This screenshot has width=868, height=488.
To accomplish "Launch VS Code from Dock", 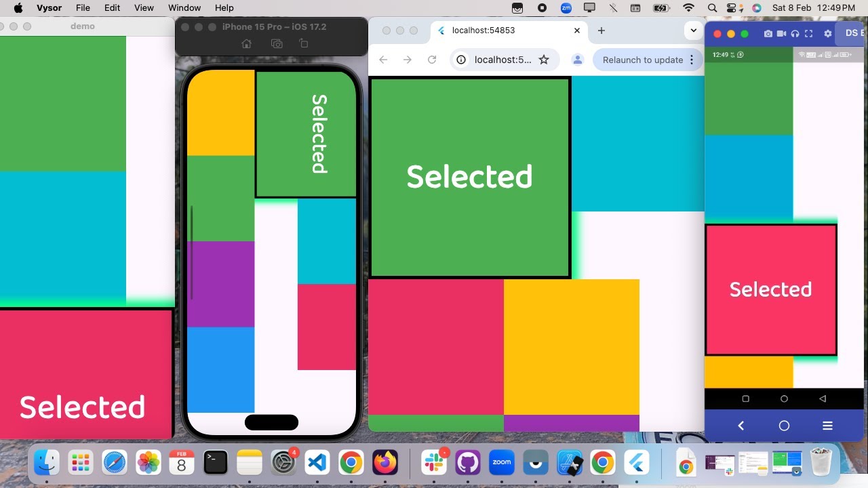I will 317,463.
